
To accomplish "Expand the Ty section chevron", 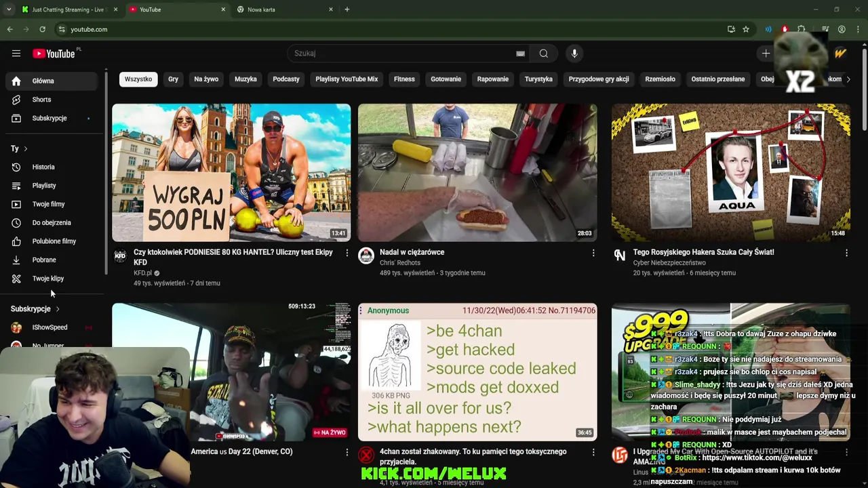I will pos(26,148).
